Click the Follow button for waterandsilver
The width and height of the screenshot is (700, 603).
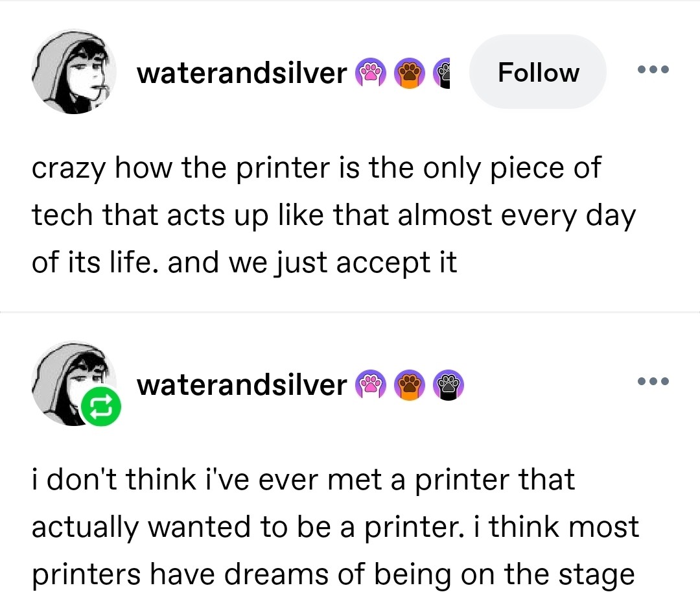(x=538, y=72)
